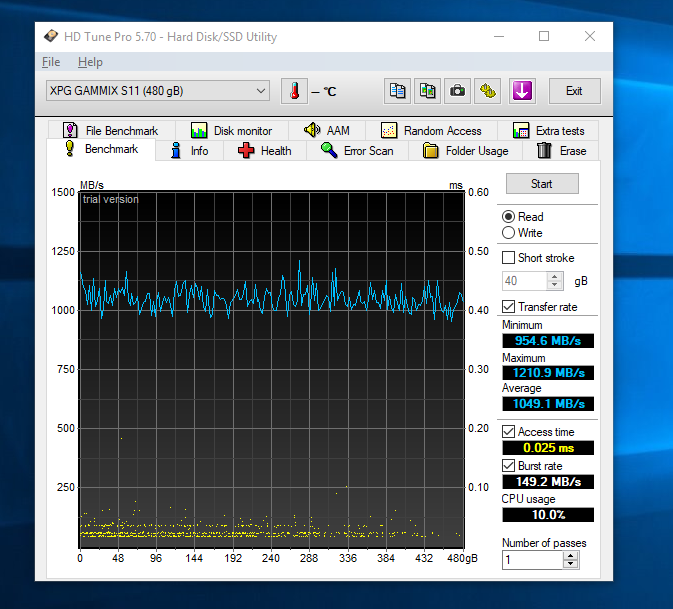
Task: Switch to the Disk monitor tab
Action: (232, 130)
